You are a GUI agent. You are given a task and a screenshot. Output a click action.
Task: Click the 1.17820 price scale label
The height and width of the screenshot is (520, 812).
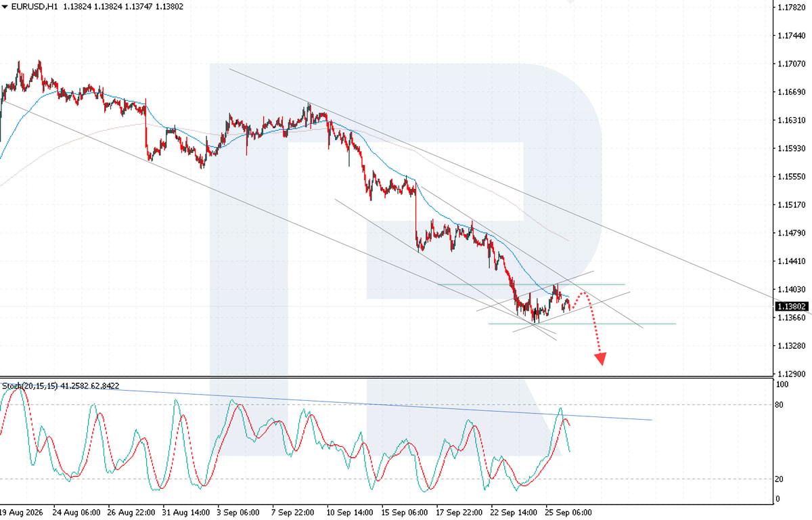[x=792, y=7]
